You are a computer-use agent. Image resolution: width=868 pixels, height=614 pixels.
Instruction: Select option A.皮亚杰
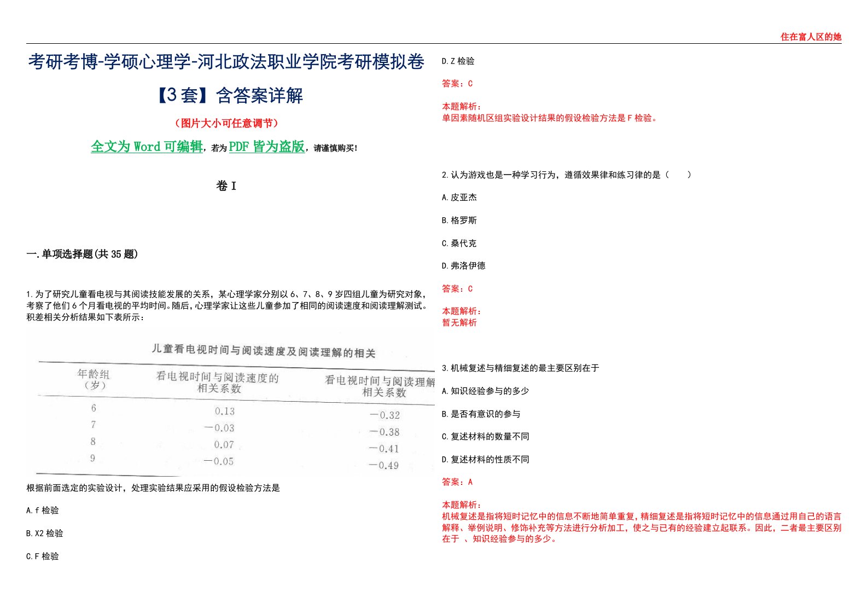coord(459,198)
